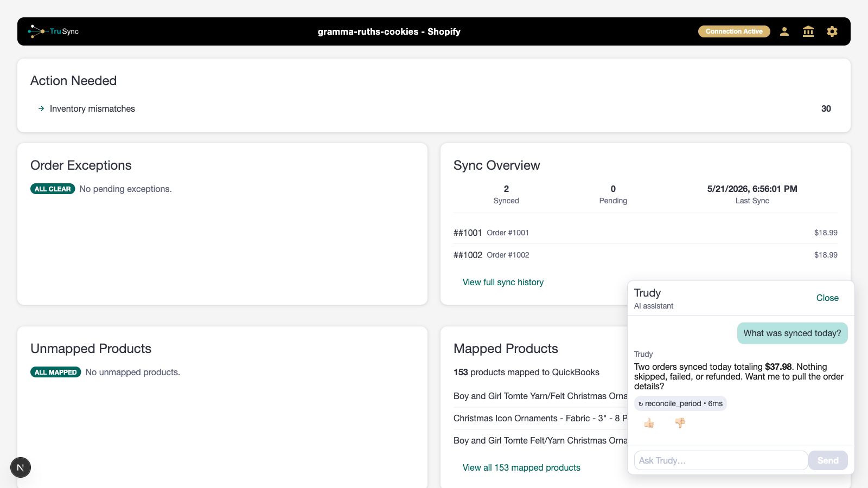Click the ALL CLEAR badge
The image size is (868, 488).
[x=53, y=189]
